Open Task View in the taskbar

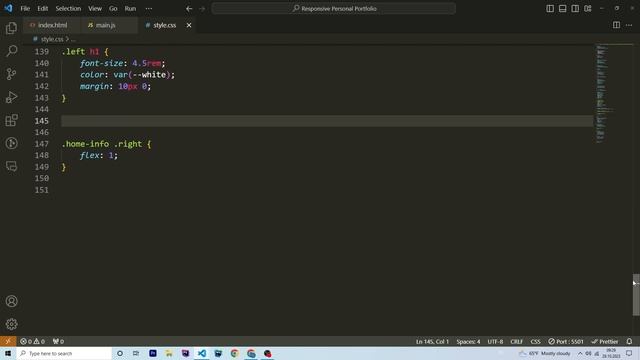click(x=136, y=353)
